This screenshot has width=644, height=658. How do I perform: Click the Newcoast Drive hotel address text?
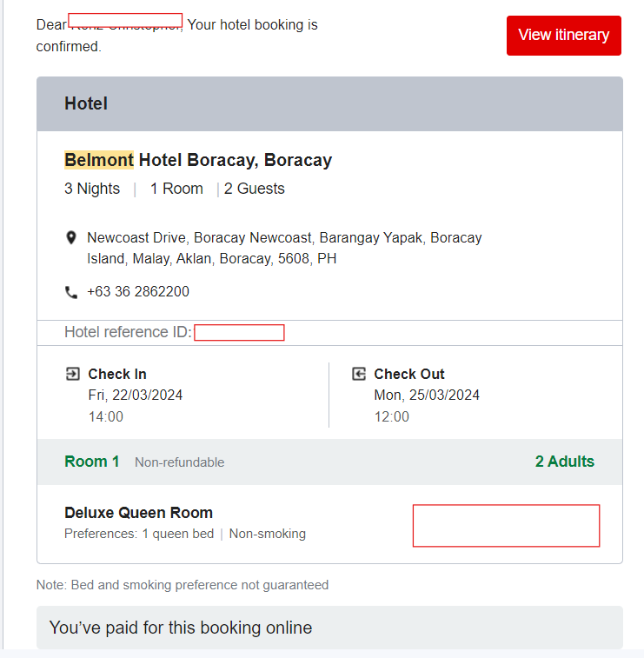(284, 248)
